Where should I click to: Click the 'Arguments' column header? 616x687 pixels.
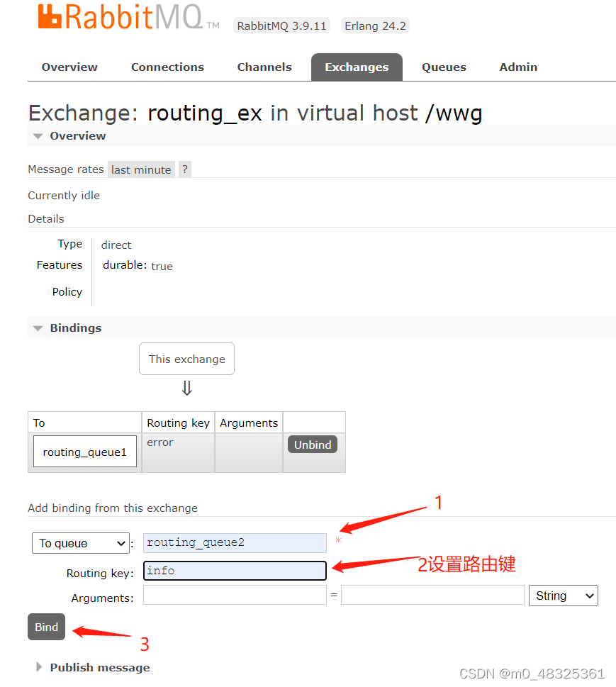pos(249,423)
